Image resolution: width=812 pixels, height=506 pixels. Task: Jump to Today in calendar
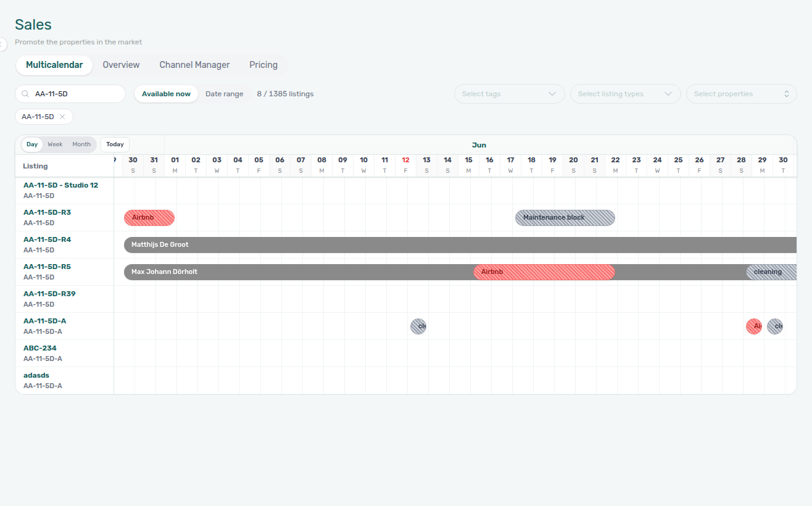tap(115, 144)
